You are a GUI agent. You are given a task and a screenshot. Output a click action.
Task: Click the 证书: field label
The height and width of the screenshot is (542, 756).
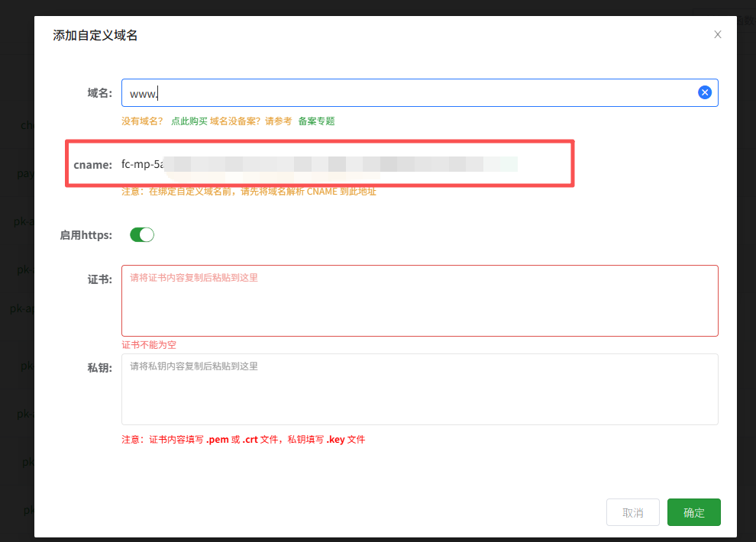tap(99, 279)
